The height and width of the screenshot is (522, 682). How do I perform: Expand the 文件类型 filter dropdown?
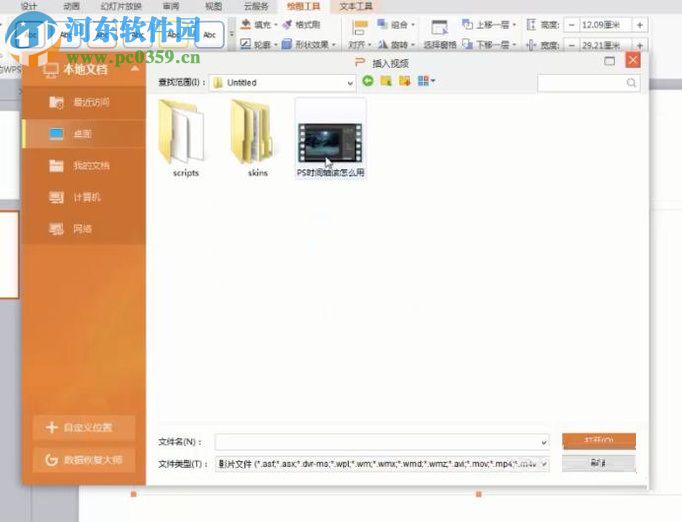point(544,464)
